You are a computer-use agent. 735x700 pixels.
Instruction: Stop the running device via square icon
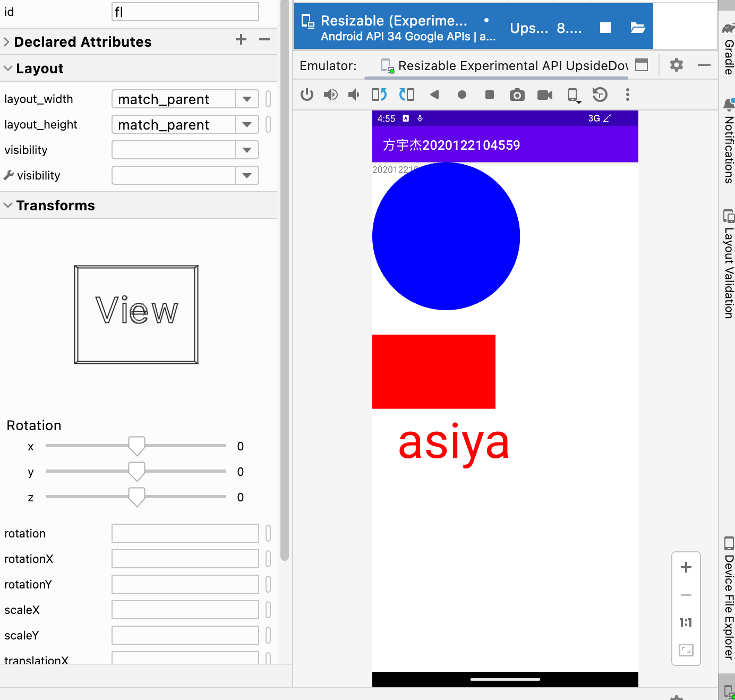tap(605, 28)
